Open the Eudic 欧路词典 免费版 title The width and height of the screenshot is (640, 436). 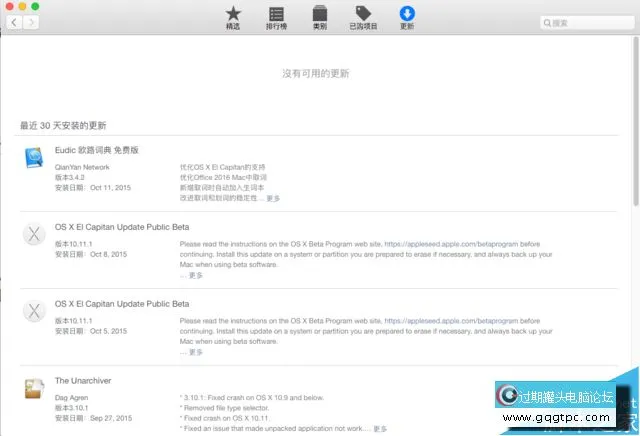pos(96,150)
